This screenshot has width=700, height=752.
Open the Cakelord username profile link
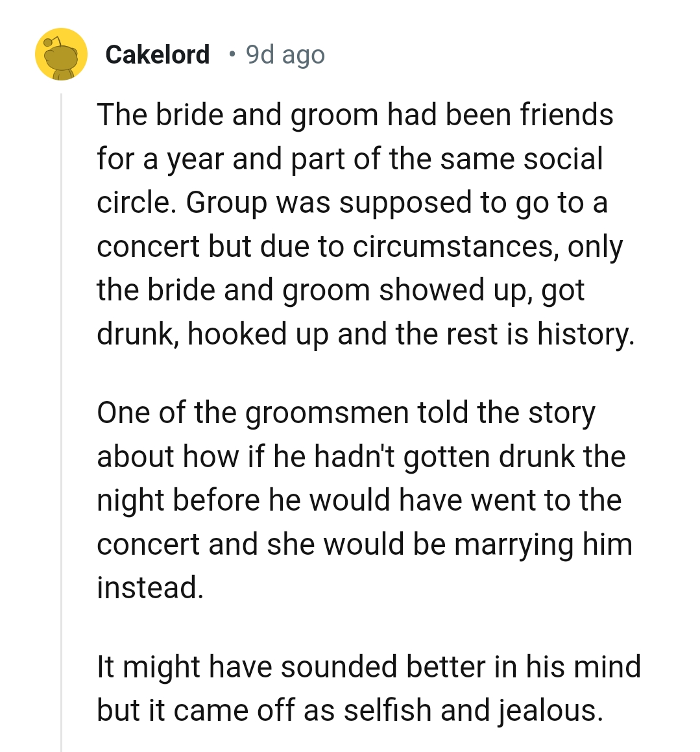pyautogui.click(x=157, y=55)
